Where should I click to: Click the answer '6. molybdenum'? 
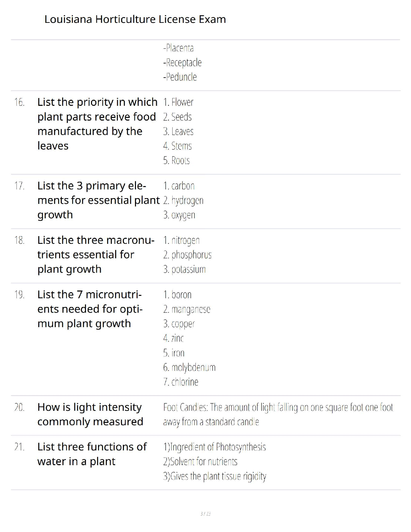coord(189,367)
